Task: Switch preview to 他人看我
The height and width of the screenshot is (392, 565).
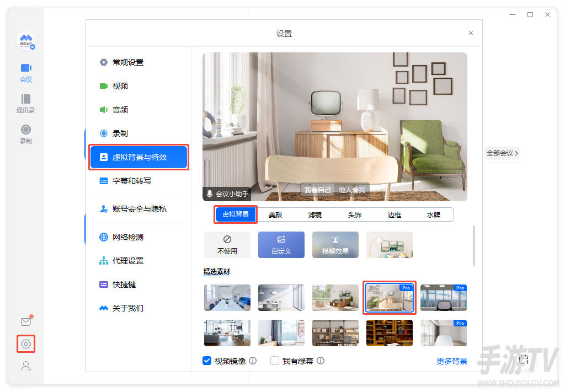Action: (x=351, y=190)
